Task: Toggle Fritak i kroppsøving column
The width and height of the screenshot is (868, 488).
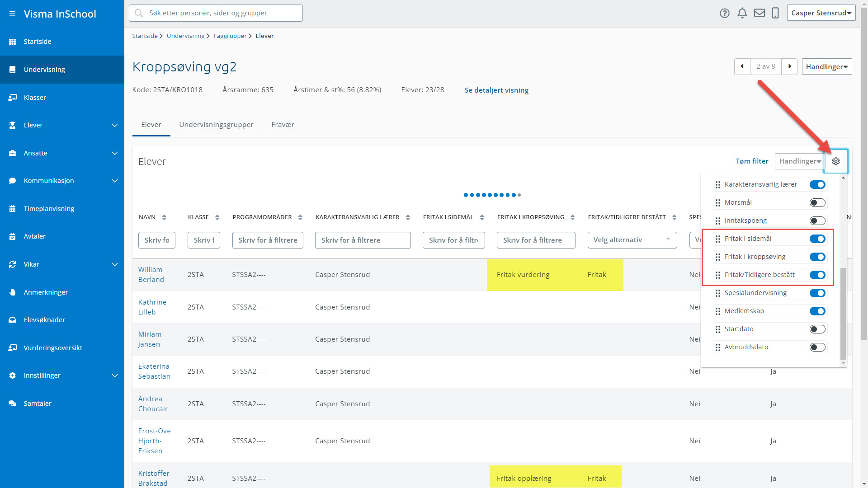Action: coord(817,257)
